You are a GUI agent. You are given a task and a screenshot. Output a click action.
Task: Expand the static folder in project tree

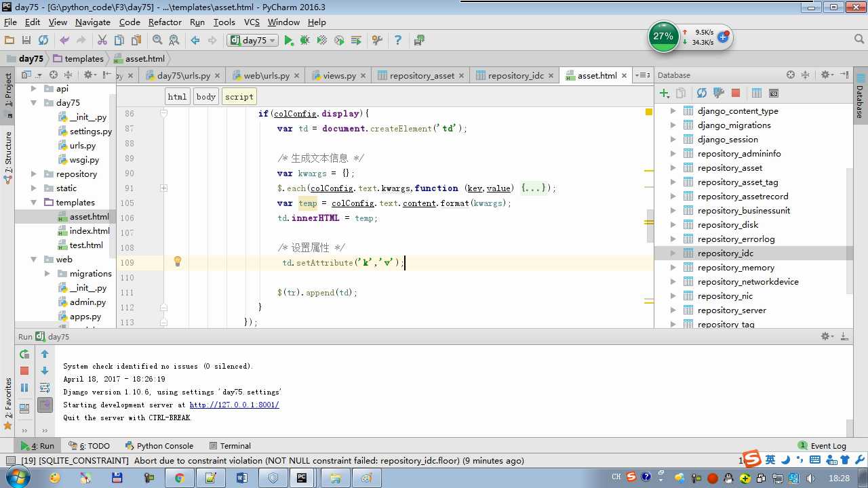(34, 188)
